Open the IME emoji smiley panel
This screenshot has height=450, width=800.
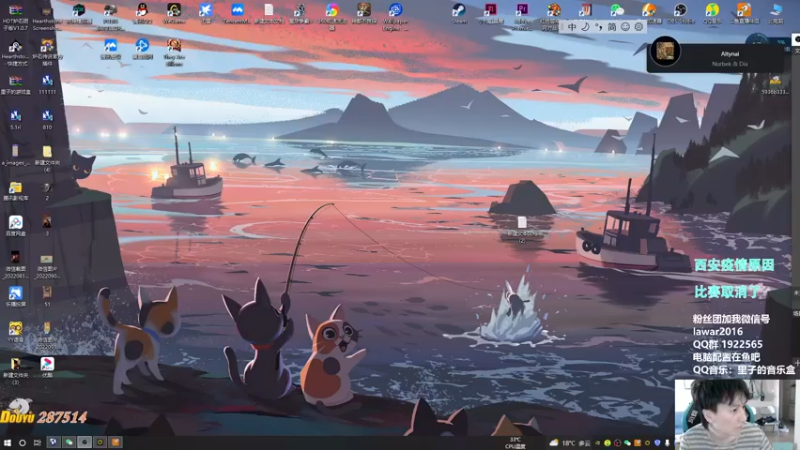625,27
